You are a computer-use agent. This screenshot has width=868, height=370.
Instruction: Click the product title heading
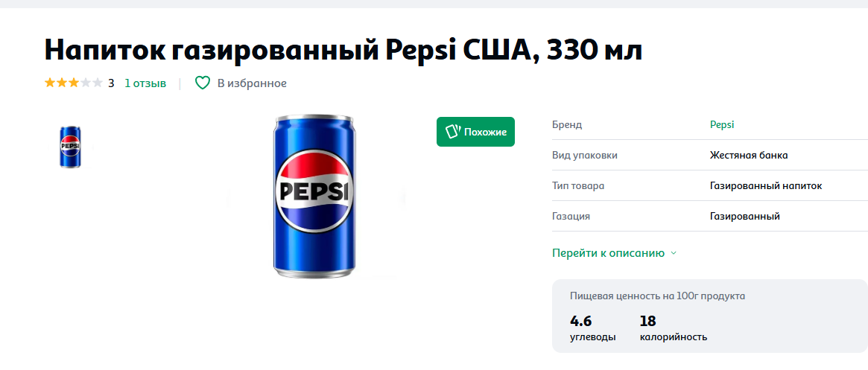pyautogui.click(x=343, y=49)
